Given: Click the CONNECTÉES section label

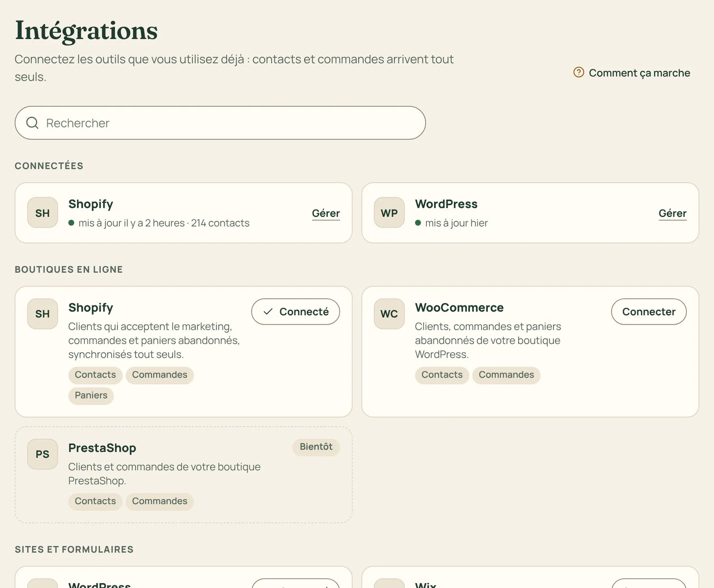Looking at the screenshot, I should (49, 166).
